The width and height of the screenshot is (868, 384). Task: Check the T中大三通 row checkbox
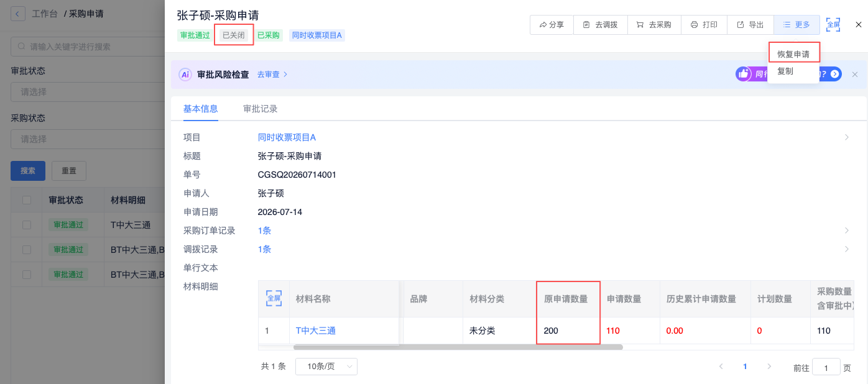tap(27, 224)
